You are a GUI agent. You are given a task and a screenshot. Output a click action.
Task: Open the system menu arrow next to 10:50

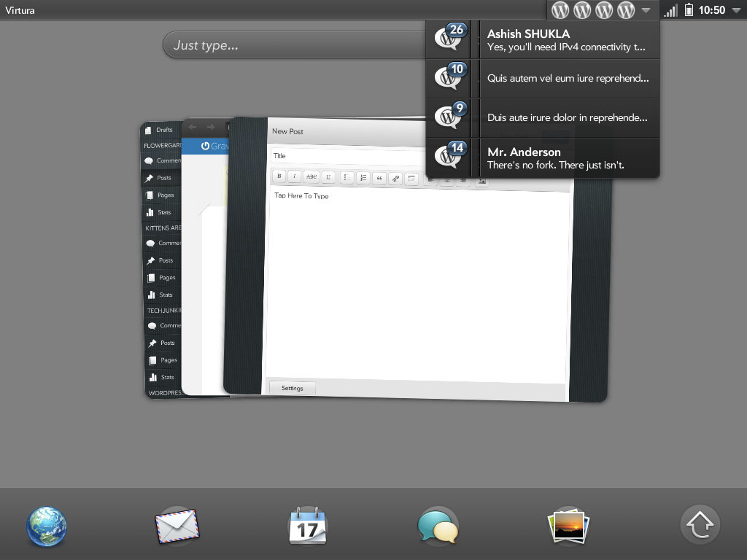tap(736, 10)
